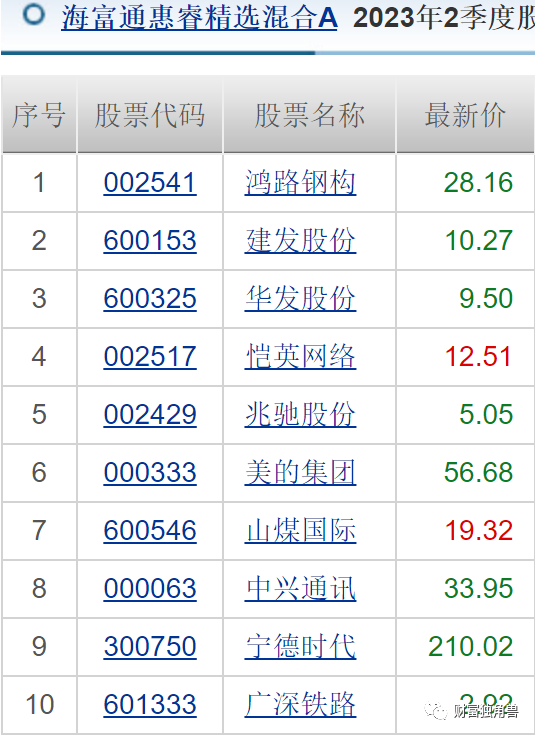Open stock code 300750 link

tap(150, 646)
